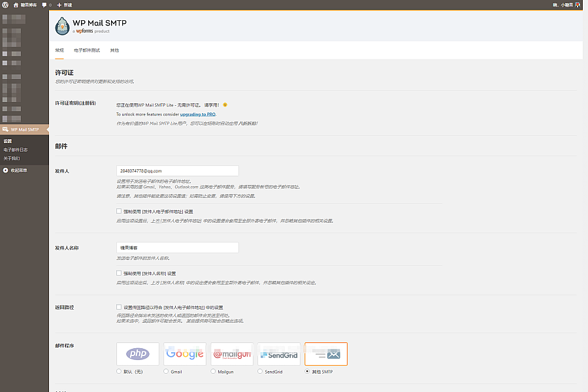Click the mail icon beside WP Mail SMTP in the sidebar

(5, 129)
